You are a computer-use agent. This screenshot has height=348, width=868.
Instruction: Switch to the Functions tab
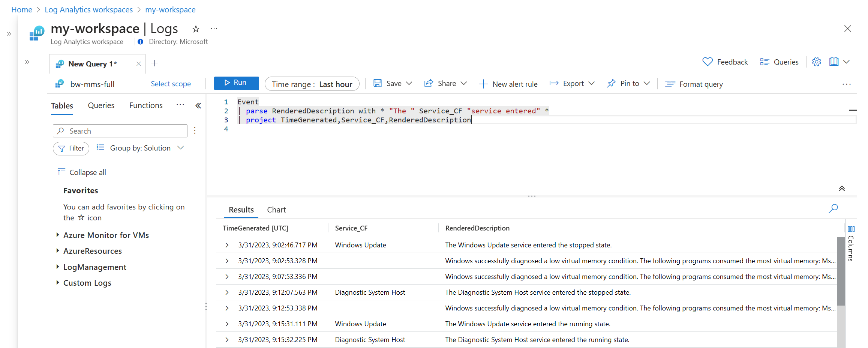pyautogui.click(x=146, y=105)
